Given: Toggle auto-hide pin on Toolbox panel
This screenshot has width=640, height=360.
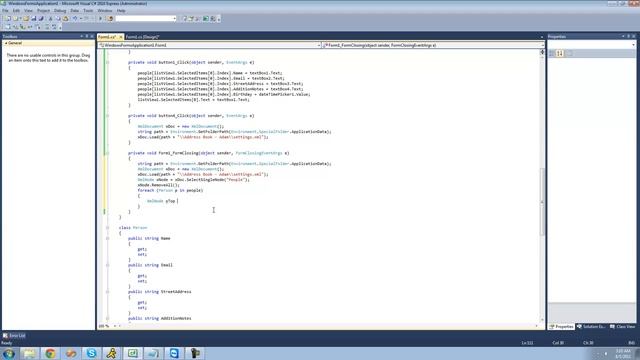Looking at the screenshot, I should point(87,36).
